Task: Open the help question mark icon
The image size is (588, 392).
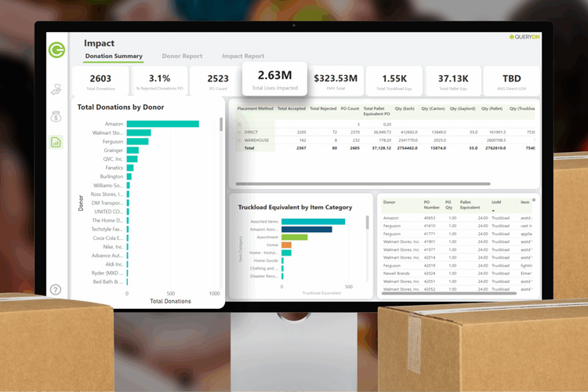Action: 56,289
